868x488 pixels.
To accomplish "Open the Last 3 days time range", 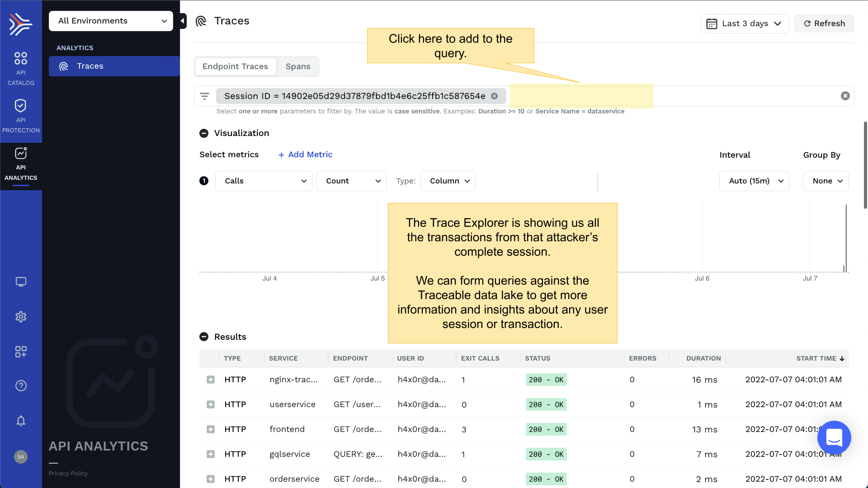I will click(745, 23).
